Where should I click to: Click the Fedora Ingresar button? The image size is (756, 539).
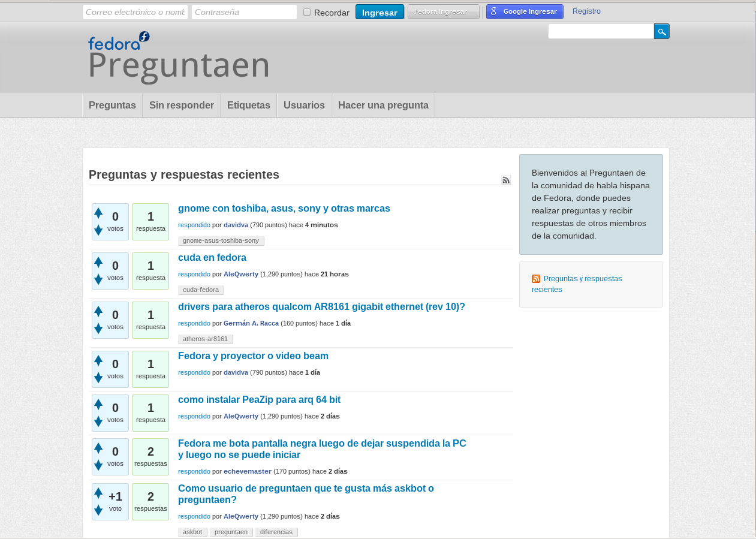tap(444, 12)
